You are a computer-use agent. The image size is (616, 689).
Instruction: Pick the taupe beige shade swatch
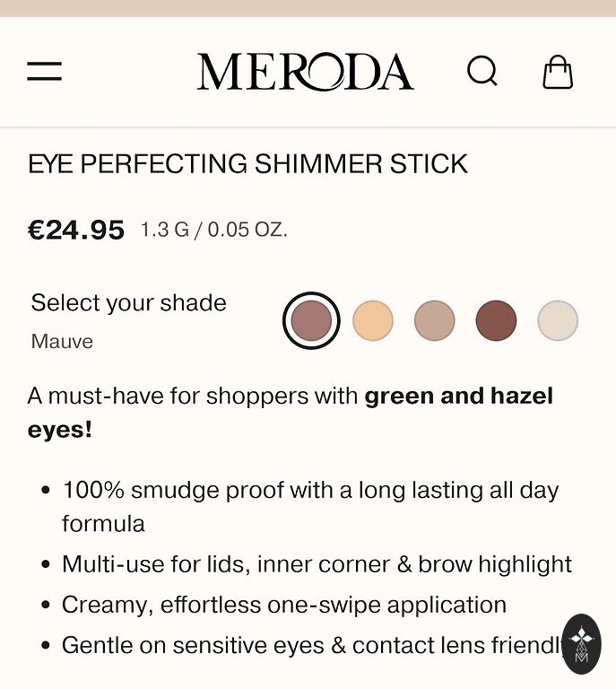[x=435, y=320]
